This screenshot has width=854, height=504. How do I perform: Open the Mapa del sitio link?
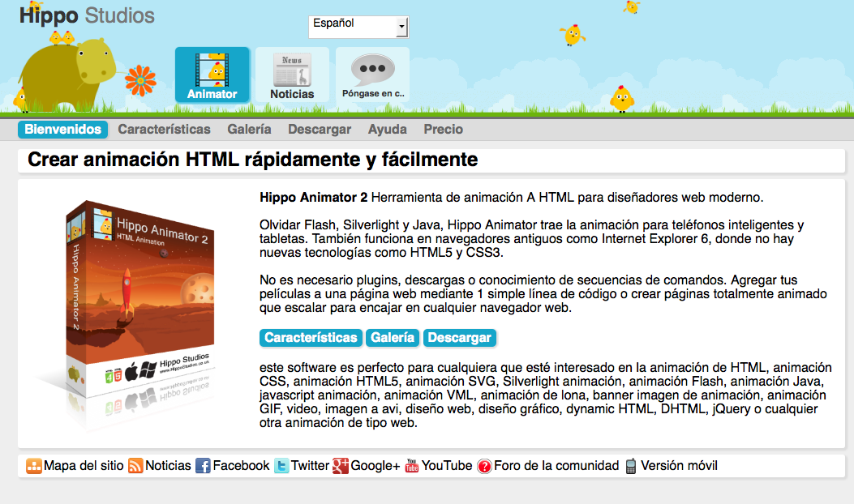point(84,466)
